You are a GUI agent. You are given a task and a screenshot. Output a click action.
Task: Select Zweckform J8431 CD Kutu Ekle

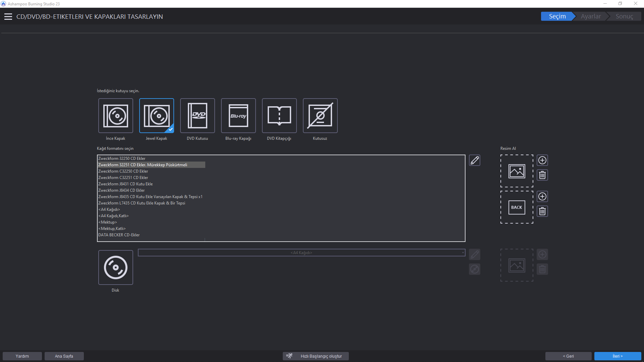tap(152, 184)
